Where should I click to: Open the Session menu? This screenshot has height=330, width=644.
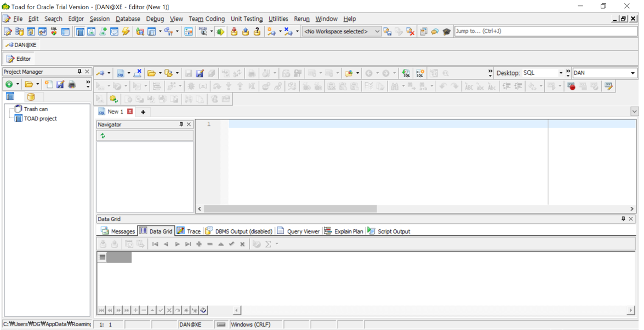100,19
